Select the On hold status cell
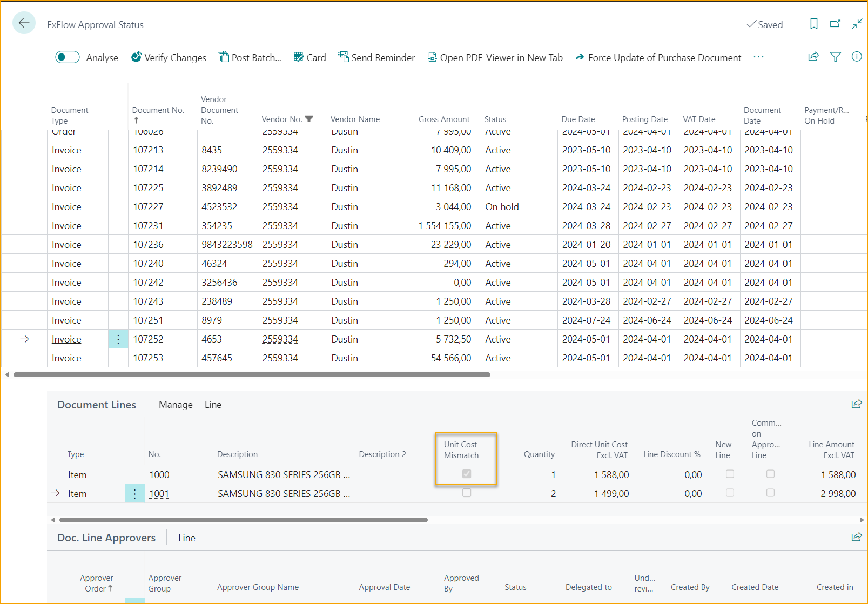Image resolution: width=868 pixels, height=604 pixels. [519, 207]
